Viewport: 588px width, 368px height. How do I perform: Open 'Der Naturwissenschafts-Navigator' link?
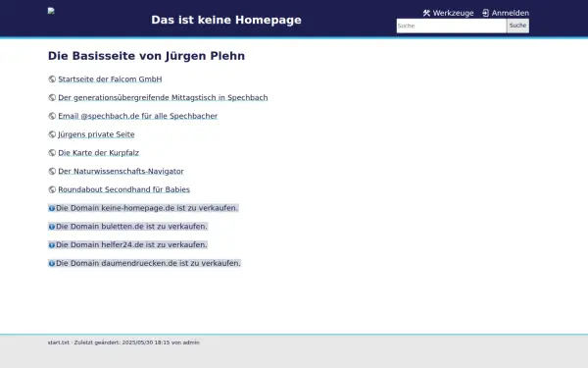click(x=121, y=171)
